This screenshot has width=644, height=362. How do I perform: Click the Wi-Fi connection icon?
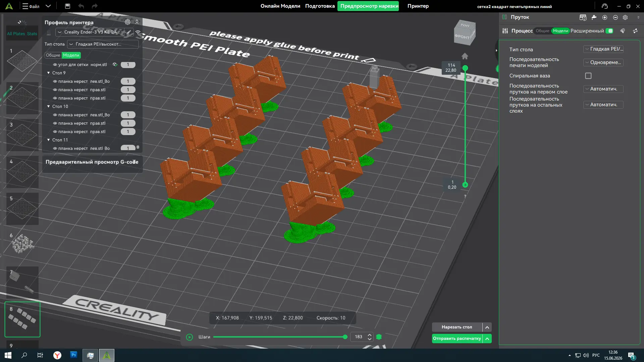138,32
